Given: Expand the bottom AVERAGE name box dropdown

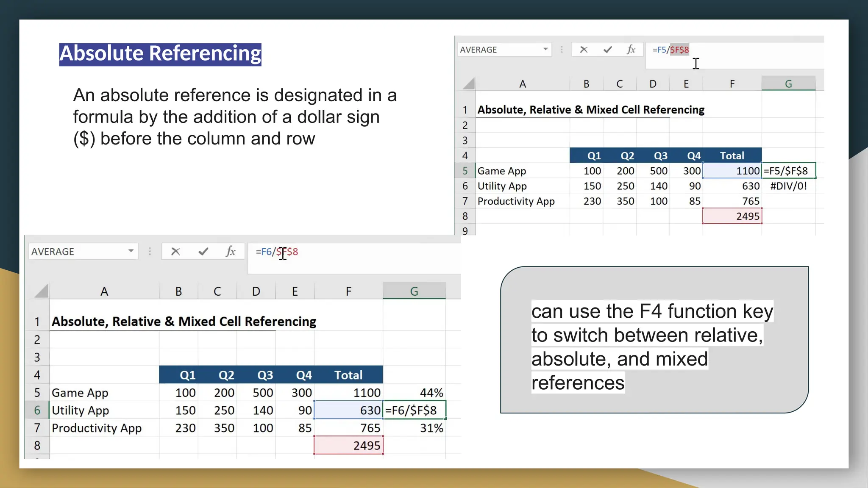Looking at the screenshot, I should tap(131, 251).
